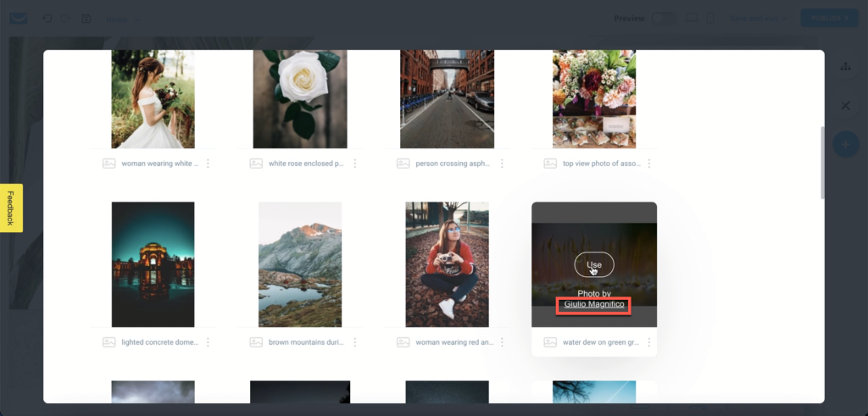This screenshot has width=868, height=416.
Task: Click the 'lighted concrete dome' caption text
Action: 159,342
